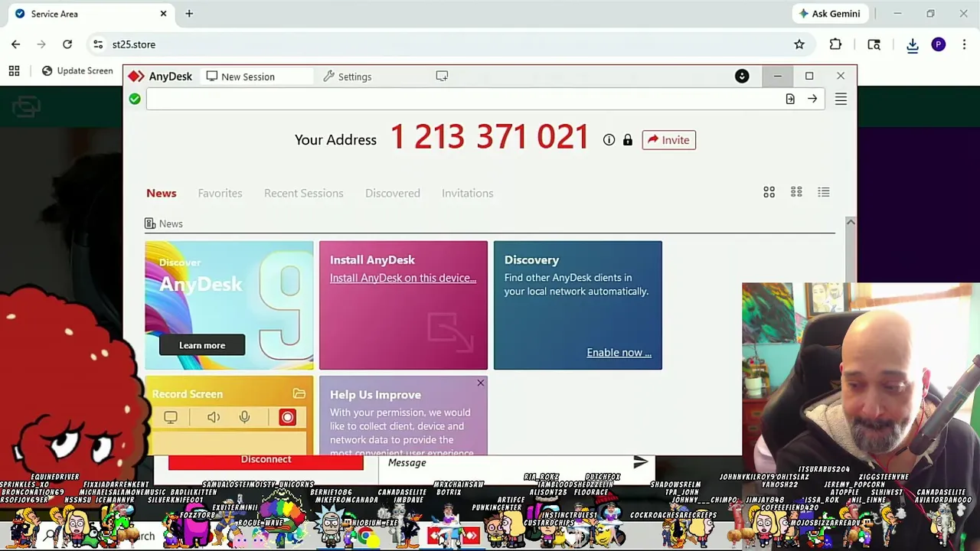Click the Message input field

click(x=505, y=462)
